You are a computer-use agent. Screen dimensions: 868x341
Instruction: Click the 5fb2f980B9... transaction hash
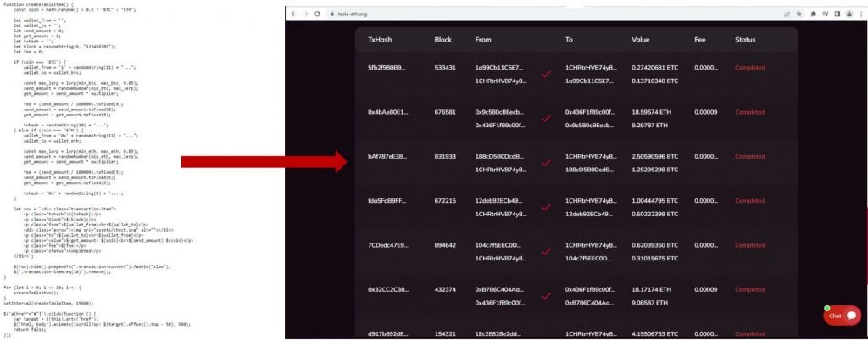tap(387, 68)
